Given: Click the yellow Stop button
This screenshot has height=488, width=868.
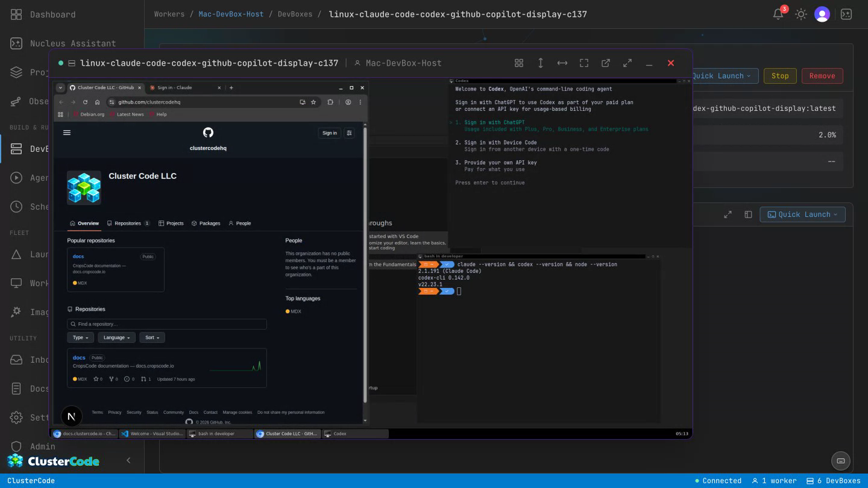Looking at the screenshot, I should (x=780, y=76).
